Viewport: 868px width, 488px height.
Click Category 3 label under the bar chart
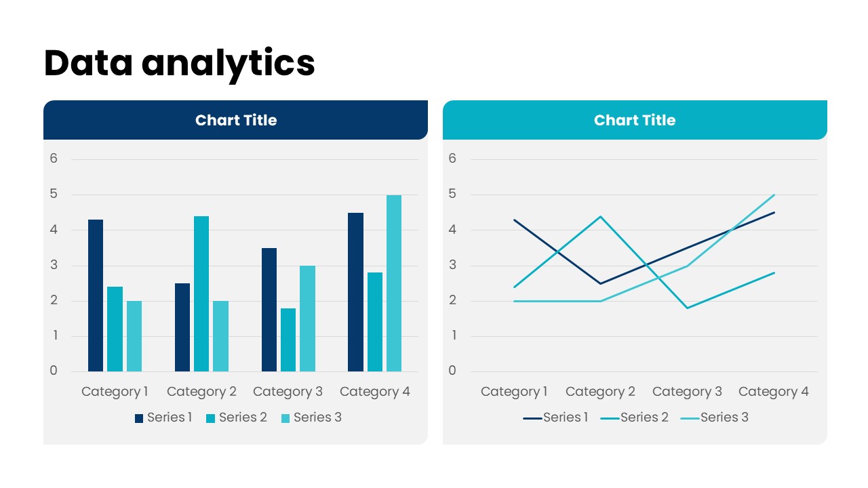[288, 392]
